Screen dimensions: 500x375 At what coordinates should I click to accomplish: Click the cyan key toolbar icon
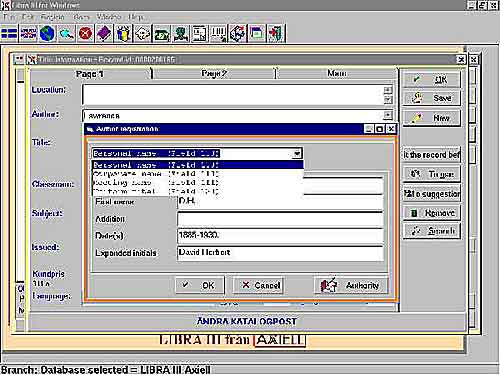click(x=66, y=34)
